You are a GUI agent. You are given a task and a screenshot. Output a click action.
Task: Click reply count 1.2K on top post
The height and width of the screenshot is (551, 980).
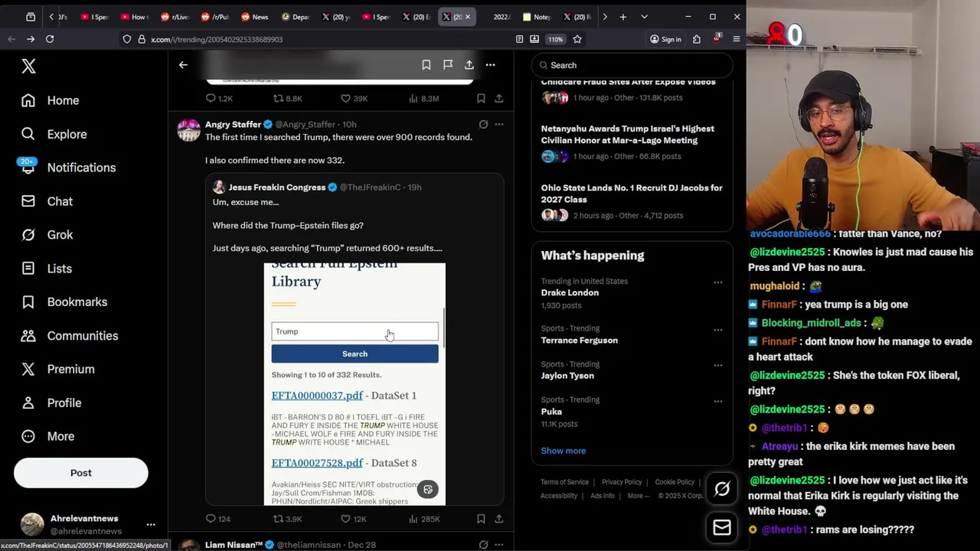click(x=219, y=98)
